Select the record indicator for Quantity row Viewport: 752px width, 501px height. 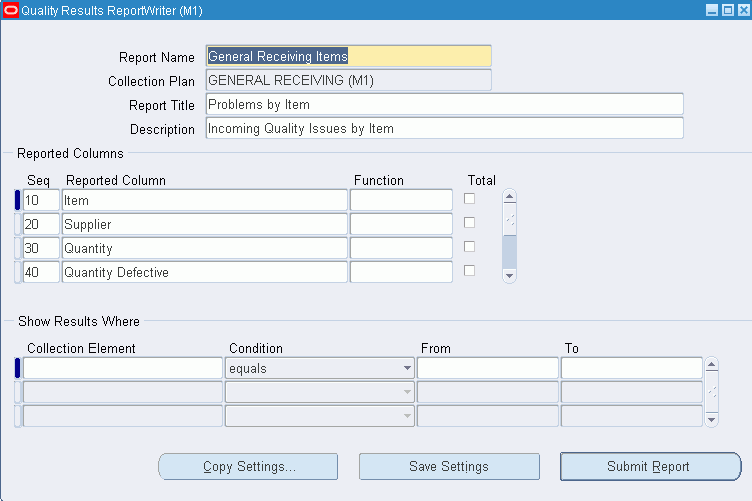pyautogui.click(x=18, y=248)
